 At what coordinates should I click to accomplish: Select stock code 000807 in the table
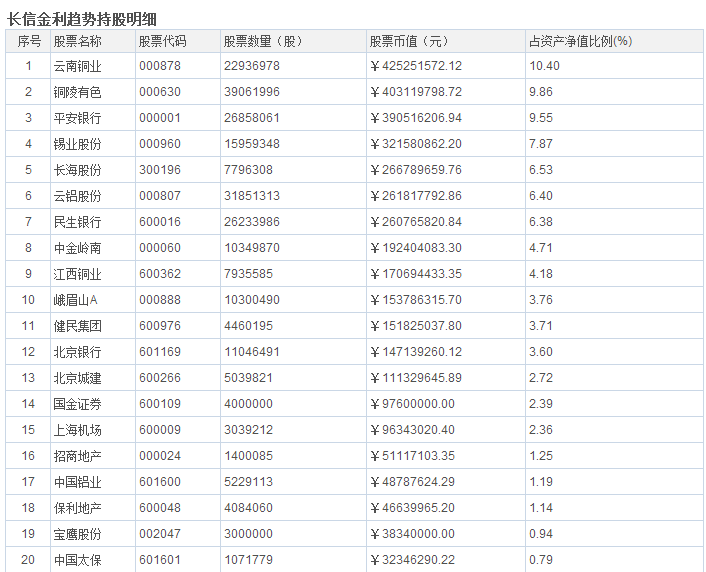coord(159,196)
